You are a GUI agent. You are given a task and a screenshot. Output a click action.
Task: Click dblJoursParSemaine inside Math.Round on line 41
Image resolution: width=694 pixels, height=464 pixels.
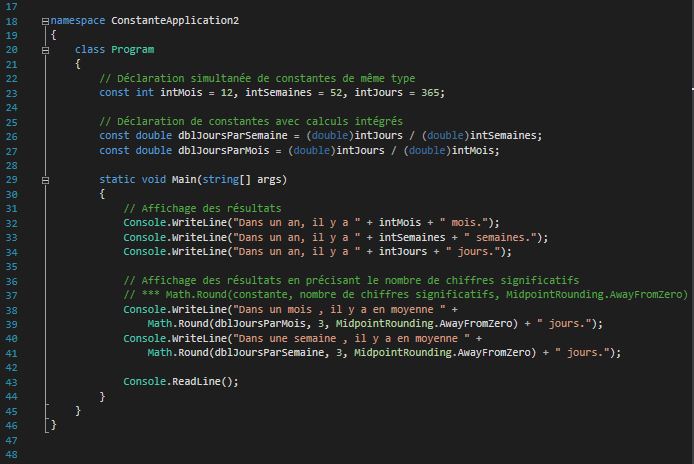tap(269, 352)
